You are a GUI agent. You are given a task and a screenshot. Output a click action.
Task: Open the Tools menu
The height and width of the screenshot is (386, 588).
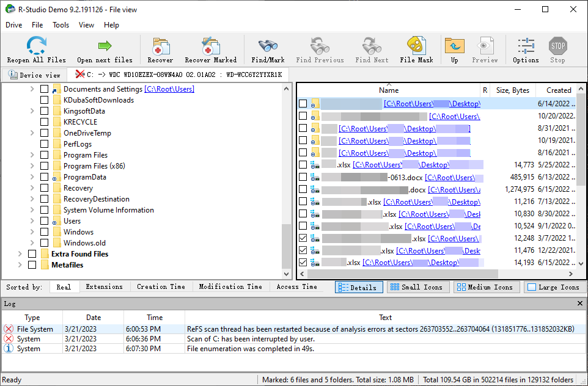pyautogui.click(x=61, y=25)
